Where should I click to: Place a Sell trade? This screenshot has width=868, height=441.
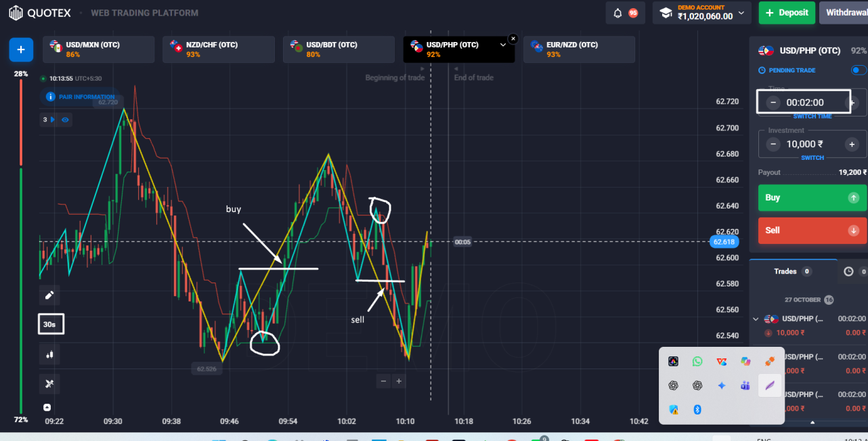point(812,230)
